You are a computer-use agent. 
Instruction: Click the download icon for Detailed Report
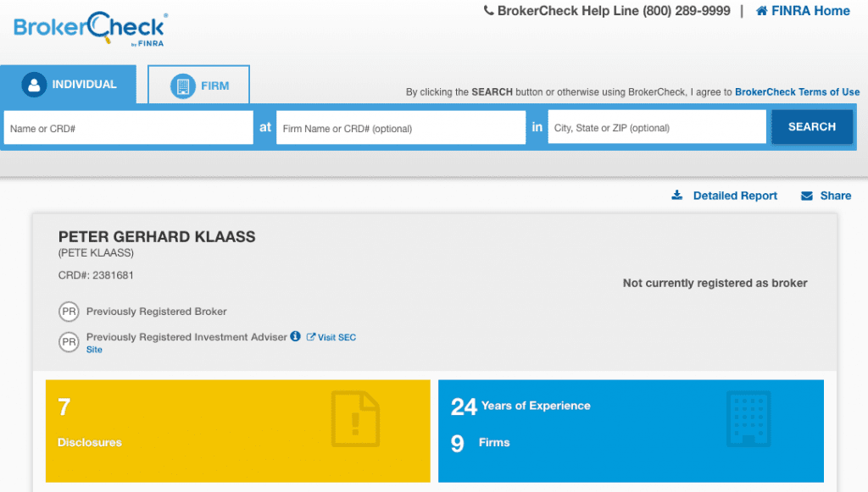676,196
